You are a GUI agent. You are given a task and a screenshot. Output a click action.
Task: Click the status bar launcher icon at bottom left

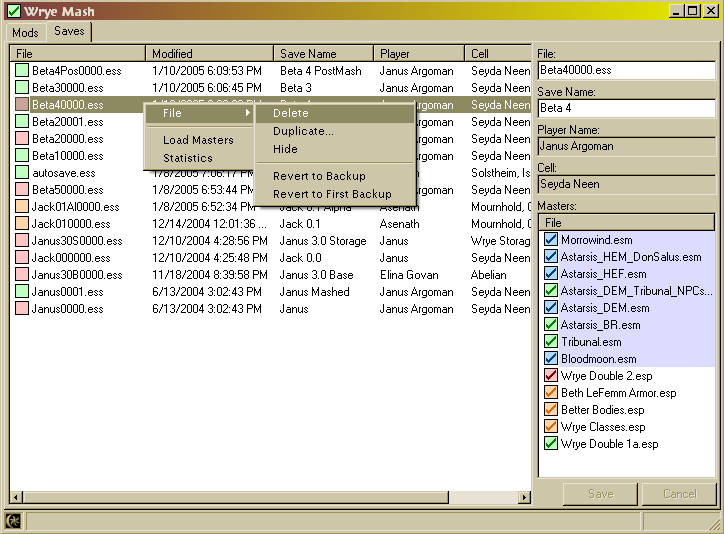13,521
